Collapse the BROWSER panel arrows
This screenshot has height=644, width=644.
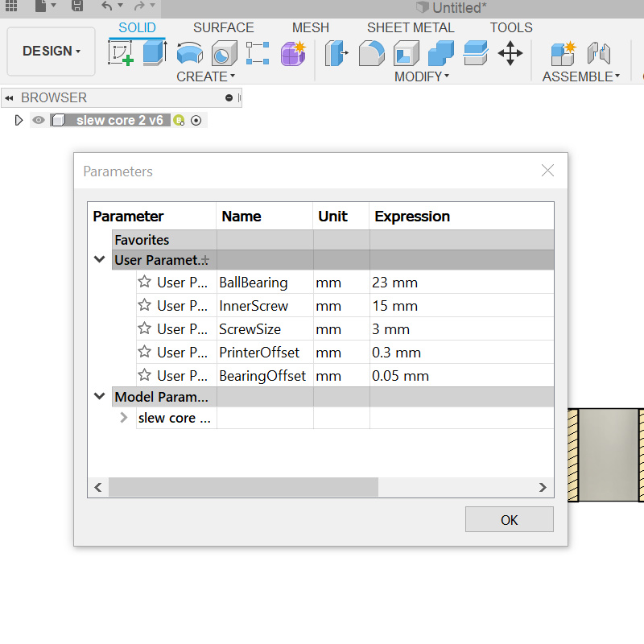(9, 97)
